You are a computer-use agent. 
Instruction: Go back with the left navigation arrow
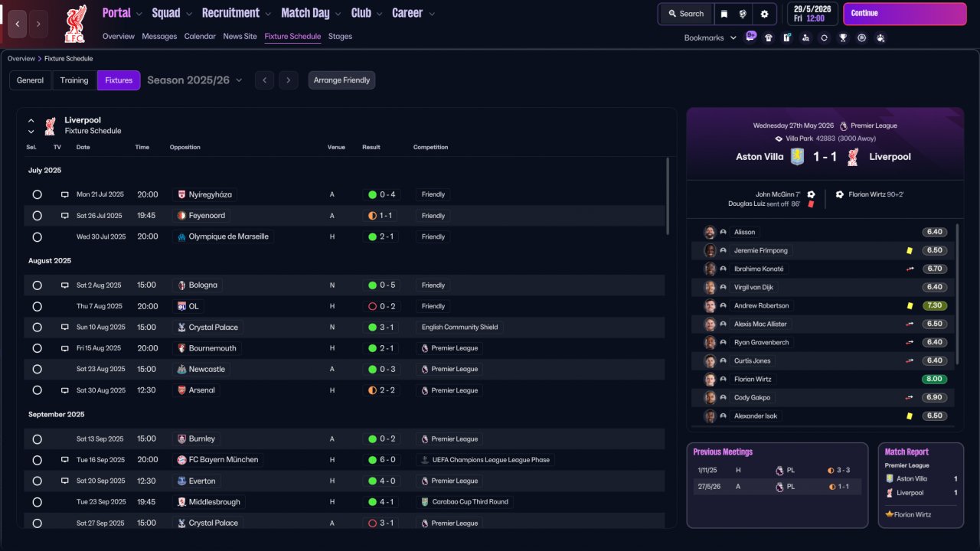point(18,24)
